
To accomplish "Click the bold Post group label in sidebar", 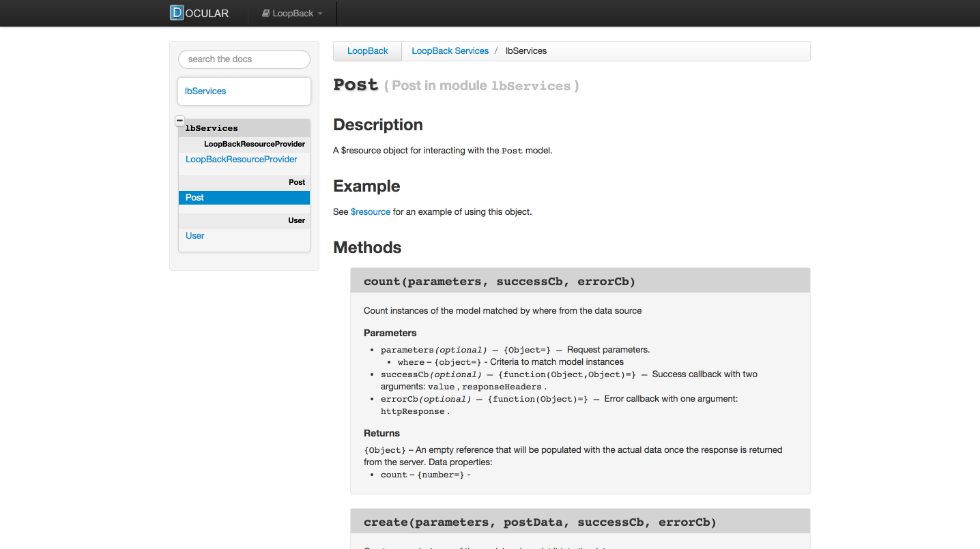I will [297, 182].
